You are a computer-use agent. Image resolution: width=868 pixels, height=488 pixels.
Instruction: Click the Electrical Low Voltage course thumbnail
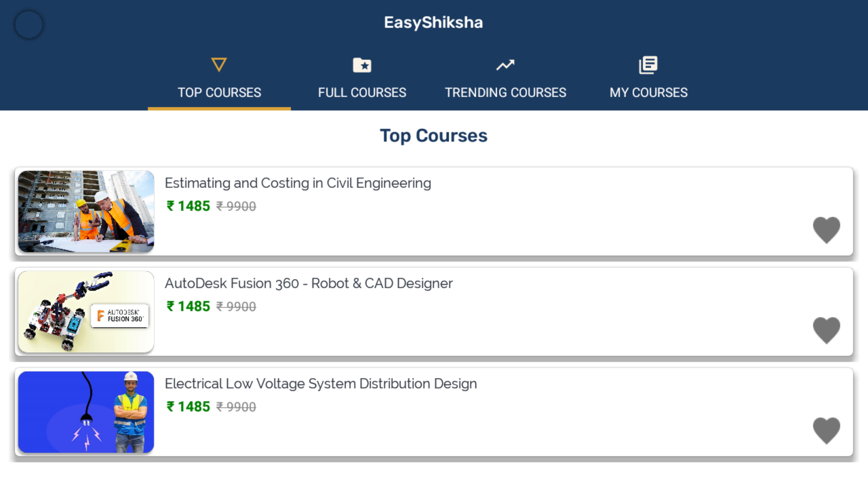[x=85, y=412]
